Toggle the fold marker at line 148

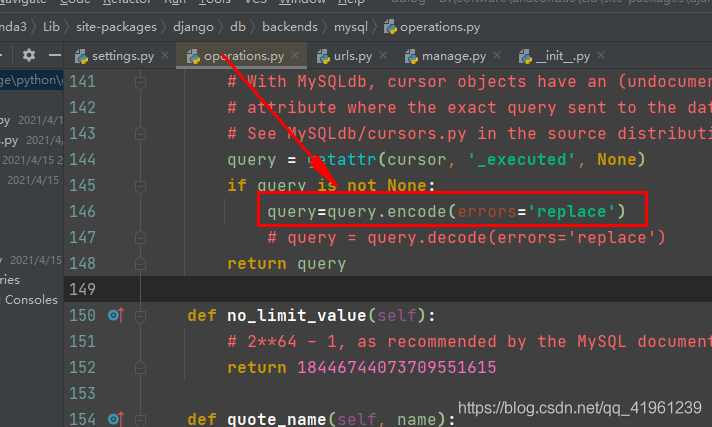140,263
